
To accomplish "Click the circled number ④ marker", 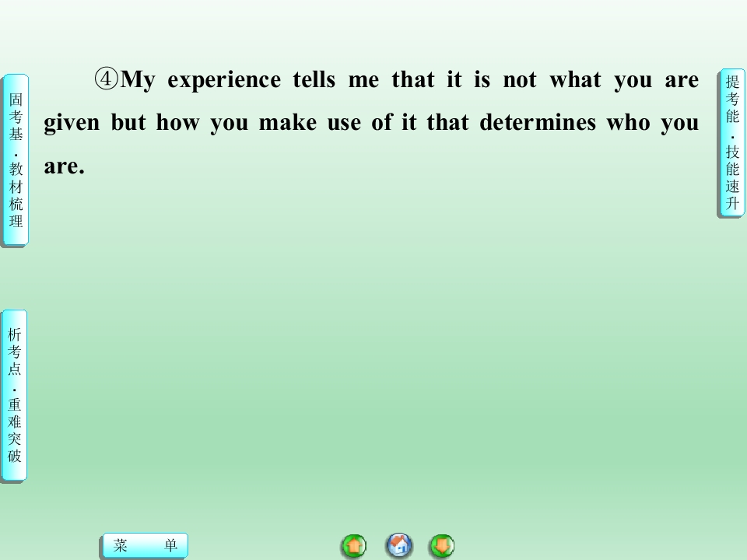I will (106, 79).
